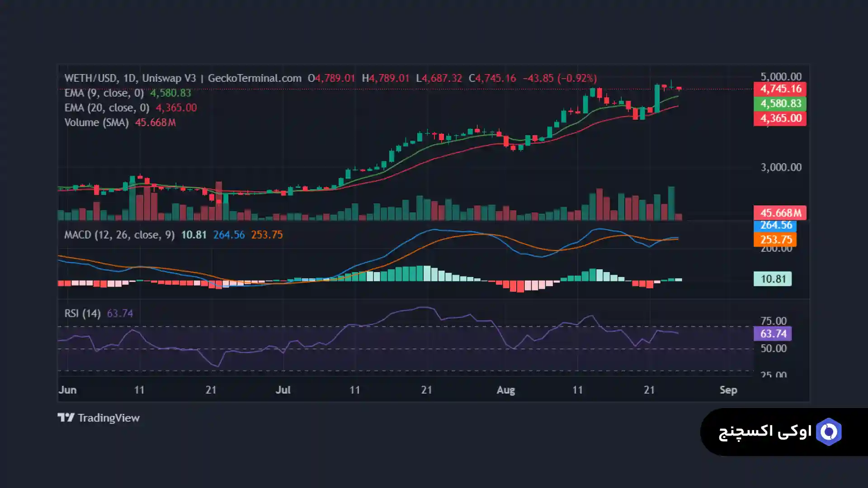Screen dimensions: 868x488
Task: Click the Aug label on time axis
Action: (505, 390)
